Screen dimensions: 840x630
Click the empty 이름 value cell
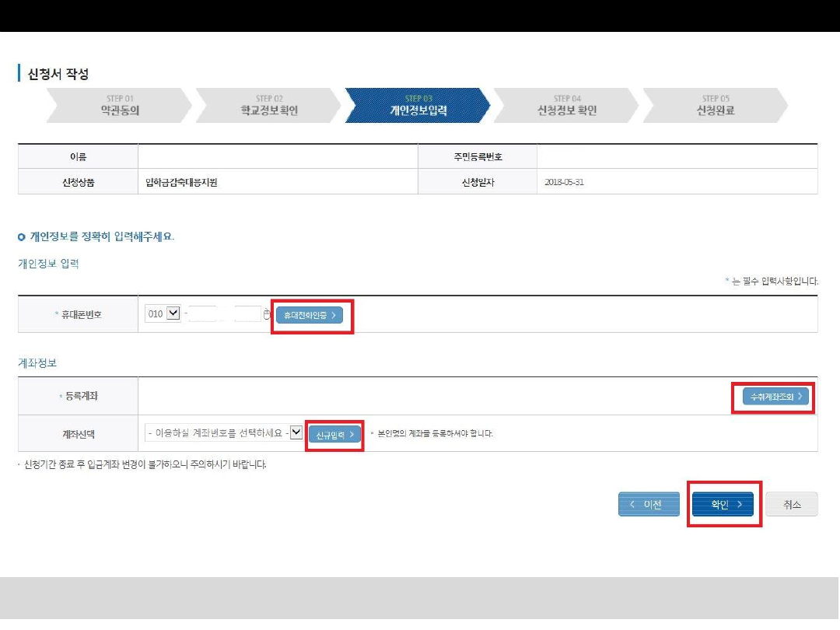coord(278,156)
